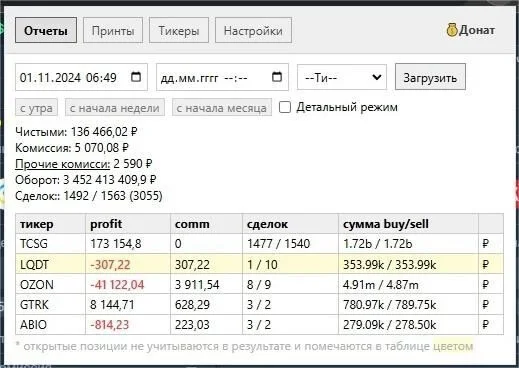Click the ruble symbol in TCSG row
This screenshot has width=519, height=368.
[486, 244]
